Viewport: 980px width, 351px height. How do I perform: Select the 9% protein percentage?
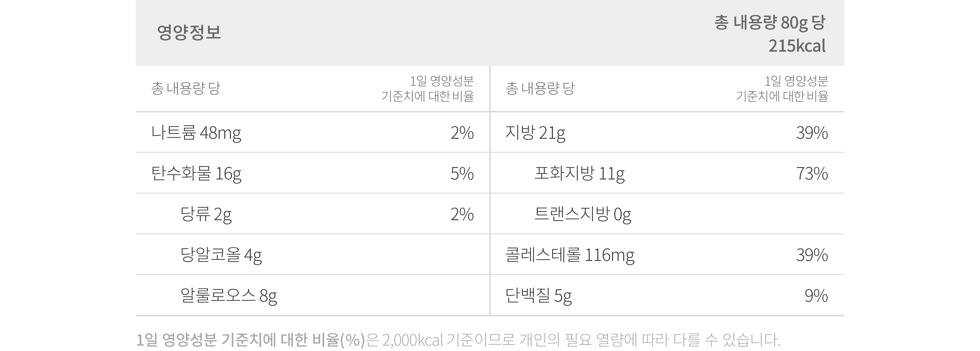click(816, 295)
